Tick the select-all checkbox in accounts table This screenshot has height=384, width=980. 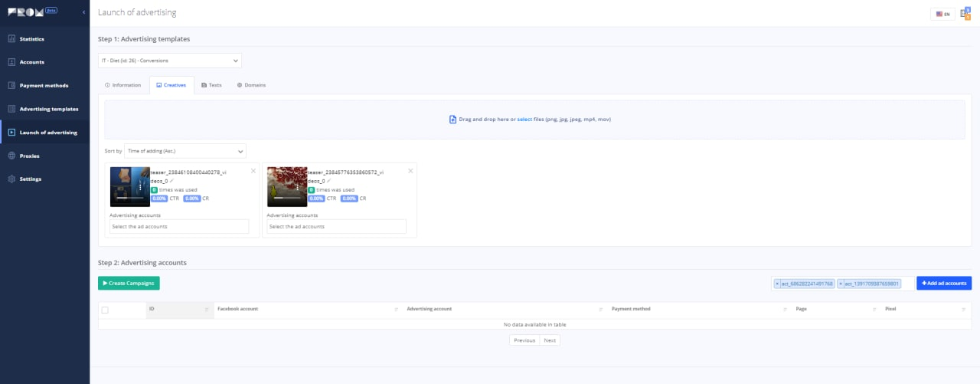click(x=105, y=310)
